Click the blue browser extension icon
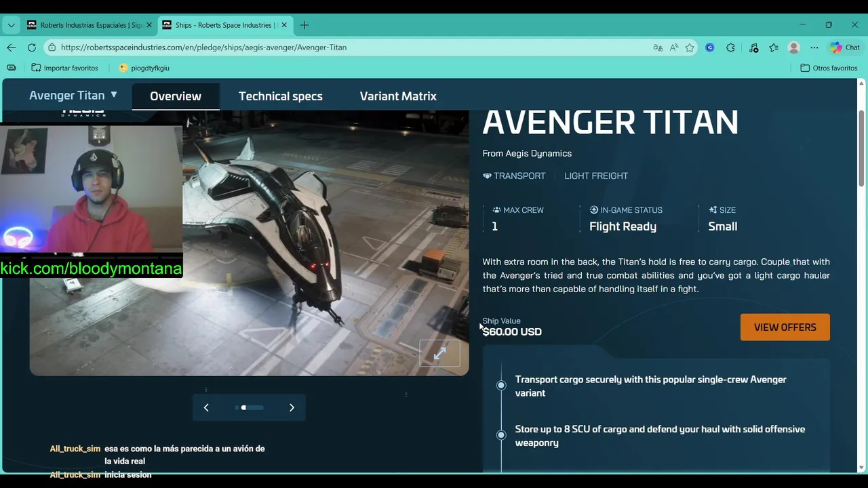This screenshot has height=488, width=868. coord(710,47)
